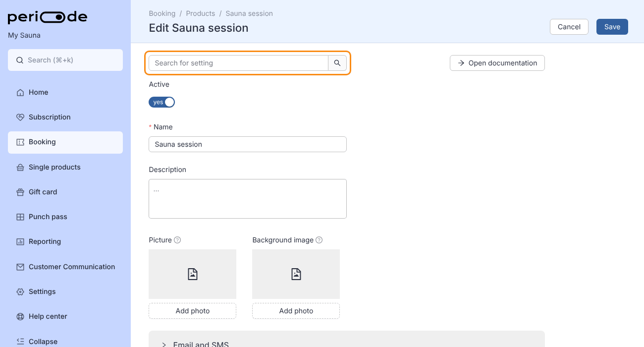Click the My Sauna account label
Image resolution: width=644 pixels, height=347 pixels.
[24, 35]
